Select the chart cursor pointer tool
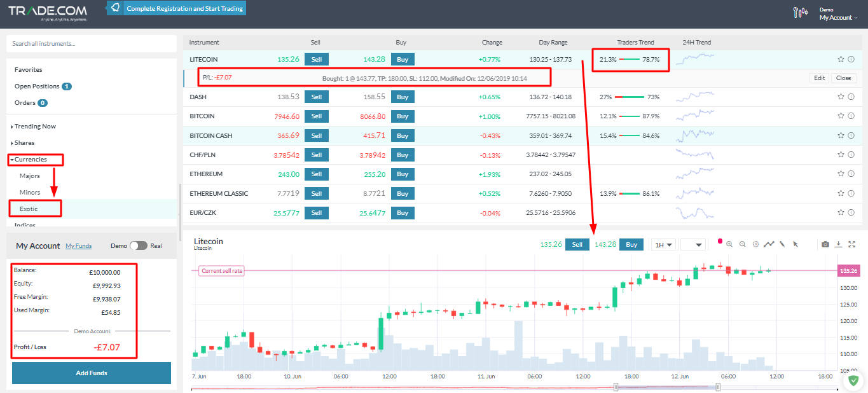 [796, 244]
